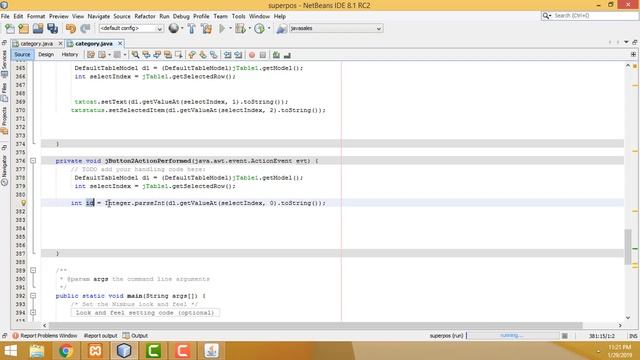Open the javasales combo box
This screenshot has width=640, height=360.
(x=336, y=28)
